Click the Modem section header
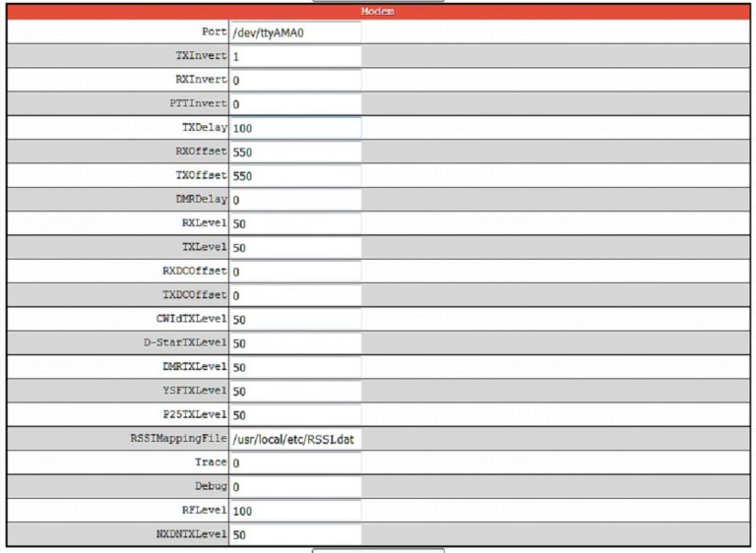This screenshot has height=553, width=756. pyautogui.click(x=378, y=11)
